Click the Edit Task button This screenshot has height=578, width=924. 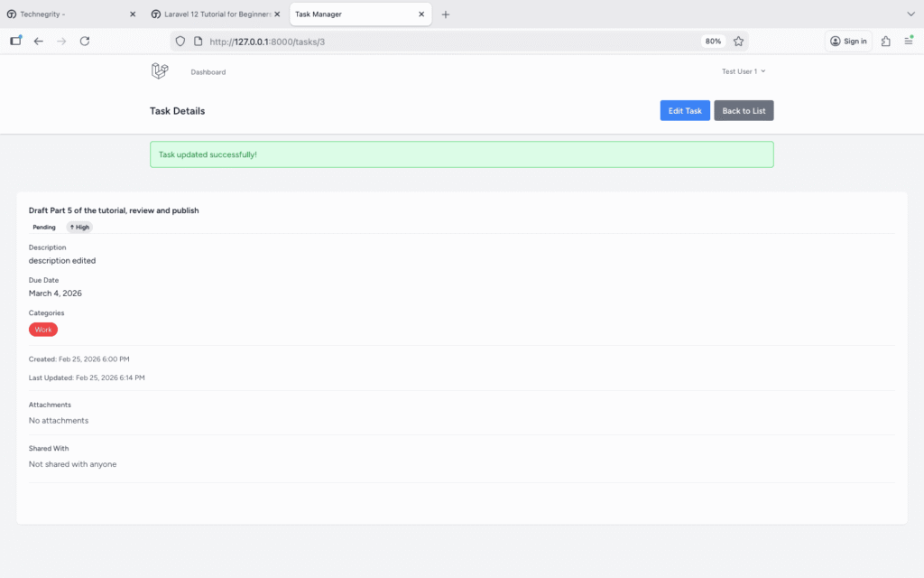684,110
